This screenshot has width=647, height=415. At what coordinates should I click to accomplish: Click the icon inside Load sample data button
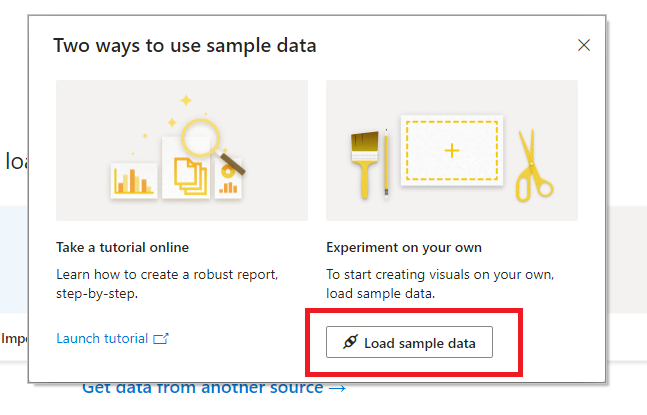click(x=349, y=343)
